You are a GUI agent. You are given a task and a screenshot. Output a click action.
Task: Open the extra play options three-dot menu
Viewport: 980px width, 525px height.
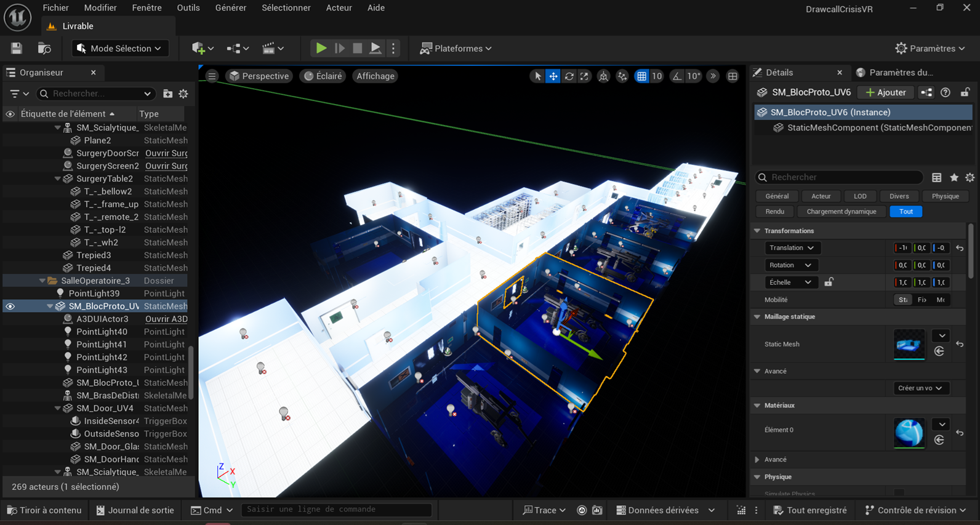[393, 49]
